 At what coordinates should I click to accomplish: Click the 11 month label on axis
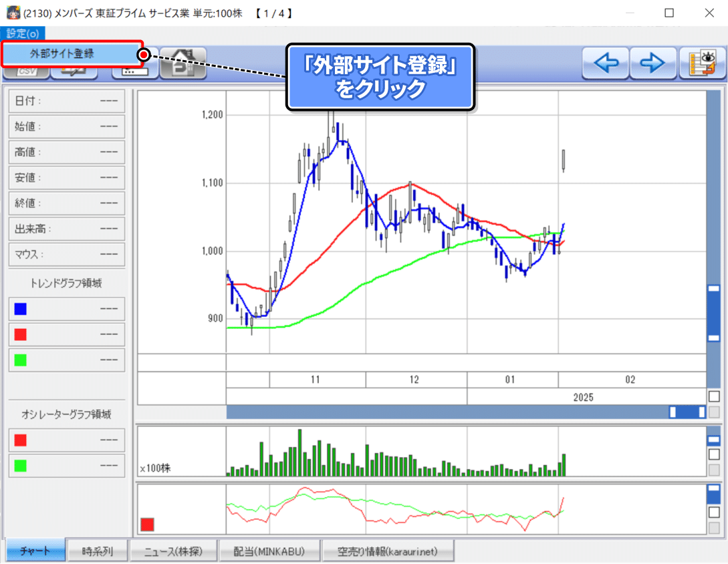point(316,380)
